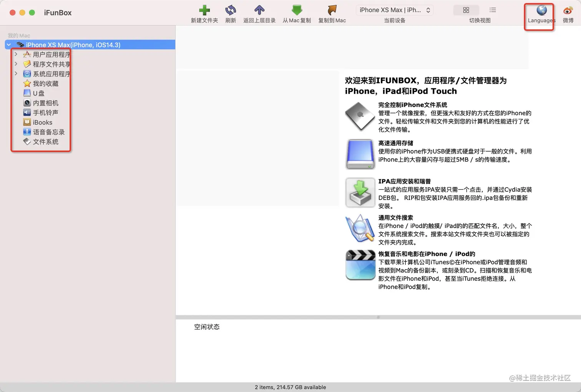
Task: Click the 高速通用存储 heading
Action: tap(395, 143)
